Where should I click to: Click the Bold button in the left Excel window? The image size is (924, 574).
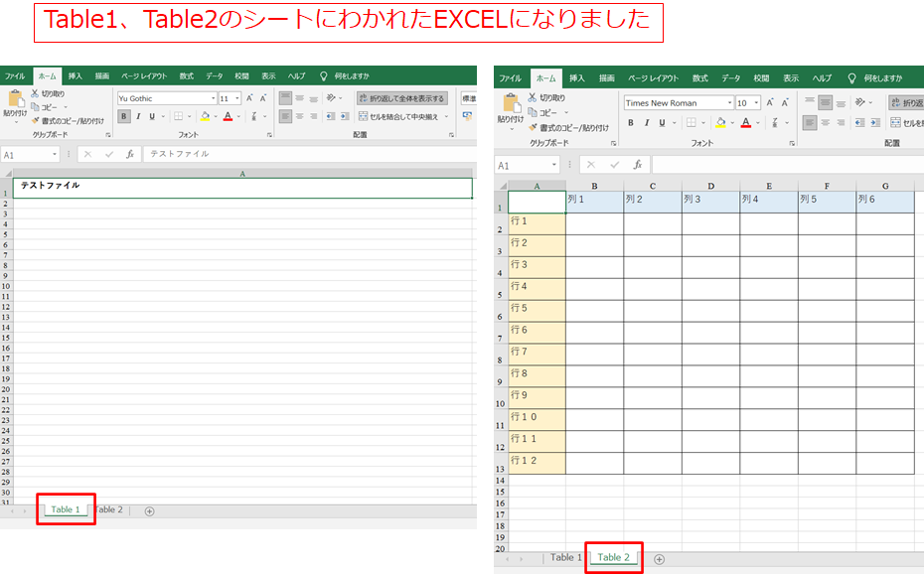[124, 116]
